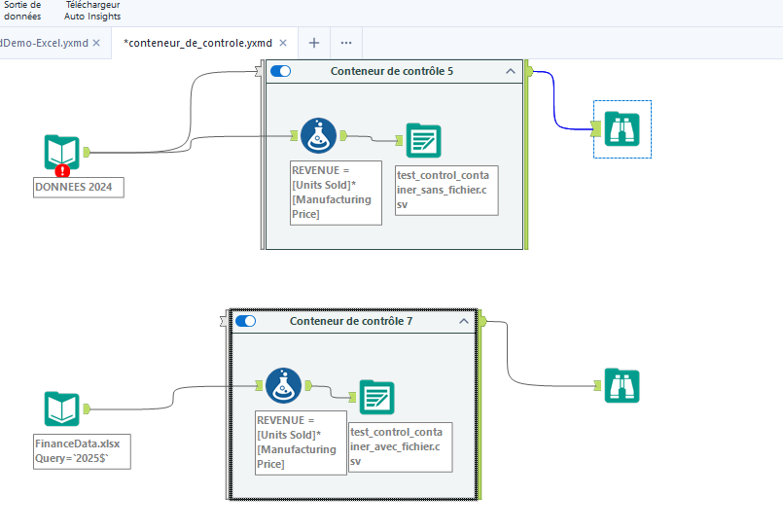The height and width of the screenshot is (532, 783).
Task: Select the Formula tool in Conteneur de contrôle 5
Action: [317, 136]
